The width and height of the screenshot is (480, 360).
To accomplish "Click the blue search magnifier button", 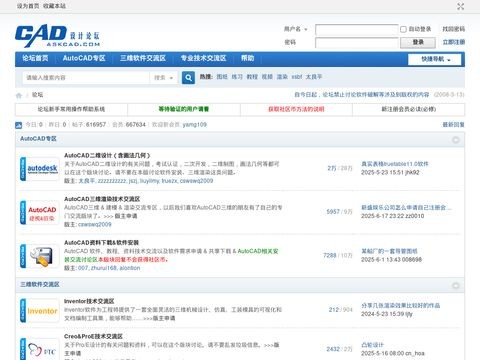I will point(188,77).
